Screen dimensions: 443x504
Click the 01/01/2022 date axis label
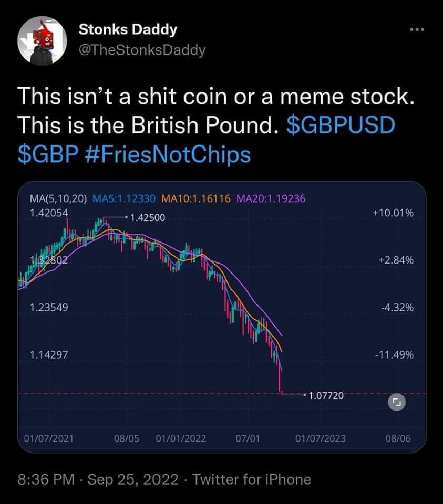(181, 438)
